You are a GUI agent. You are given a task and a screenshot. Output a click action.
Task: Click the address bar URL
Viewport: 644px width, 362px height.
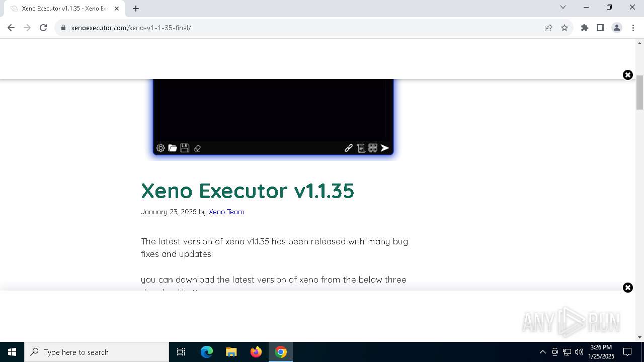pyautogui.click(x=131, y=28)
